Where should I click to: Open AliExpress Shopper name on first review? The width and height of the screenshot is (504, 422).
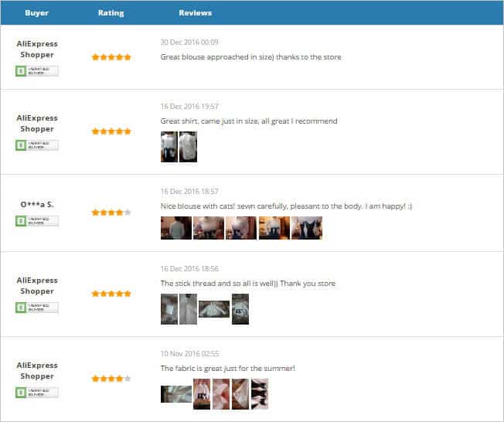tap(37, 49)
